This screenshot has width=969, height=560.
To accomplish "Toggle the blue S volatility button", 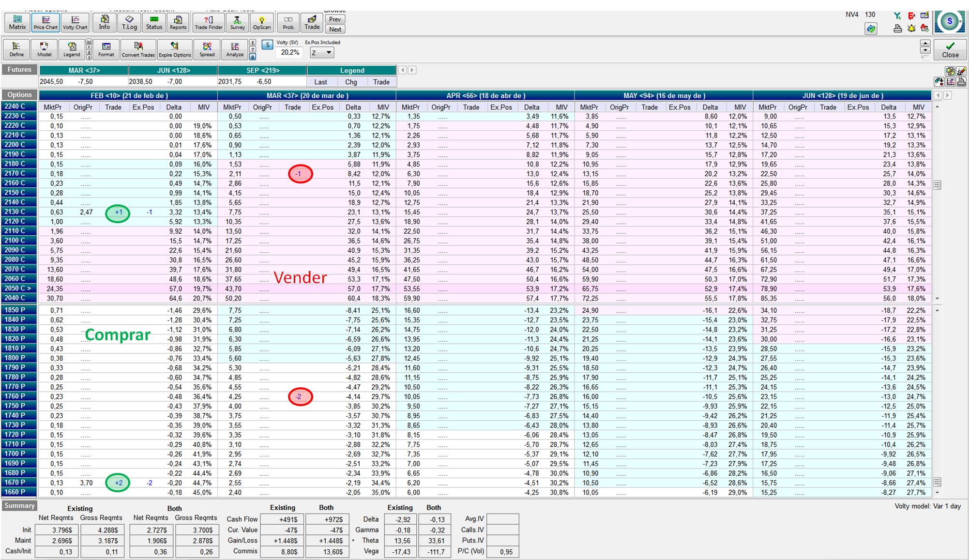I will pos(267,45).
